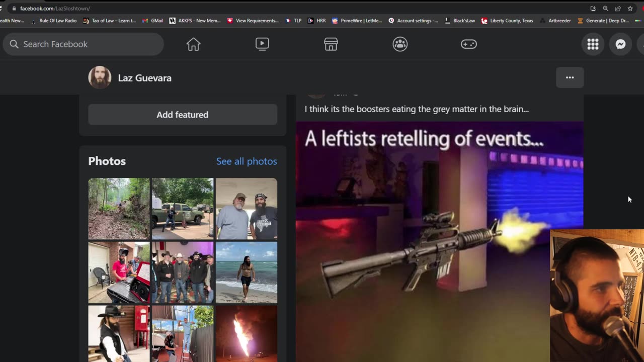Open Tao of Law bookmark

click(x=109, y=21)
